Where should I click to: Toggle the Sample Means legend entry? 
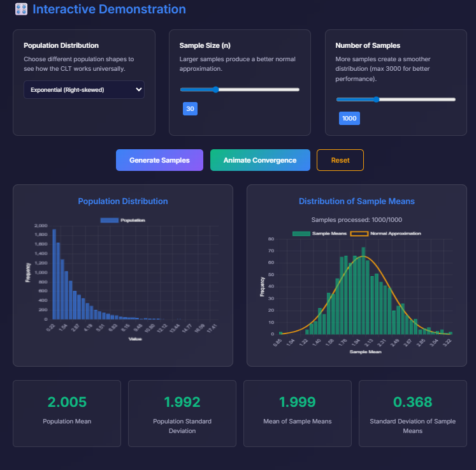click(x=319, y=233)
